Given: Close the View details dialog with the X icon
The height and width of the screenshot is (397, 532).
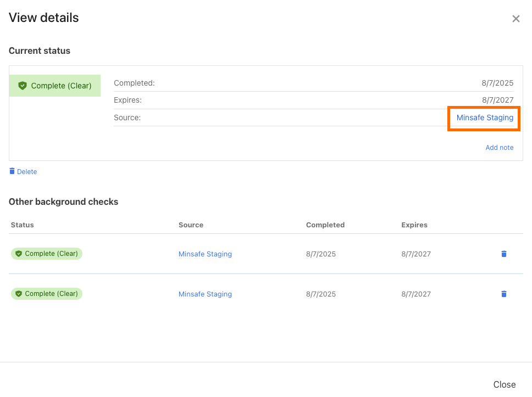Looking at the screenshot, I should coord(516,19).
